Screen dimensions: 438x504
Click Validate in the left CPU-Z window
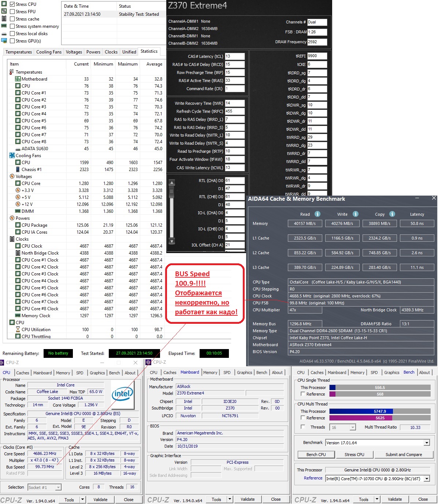tap(100, 499)
